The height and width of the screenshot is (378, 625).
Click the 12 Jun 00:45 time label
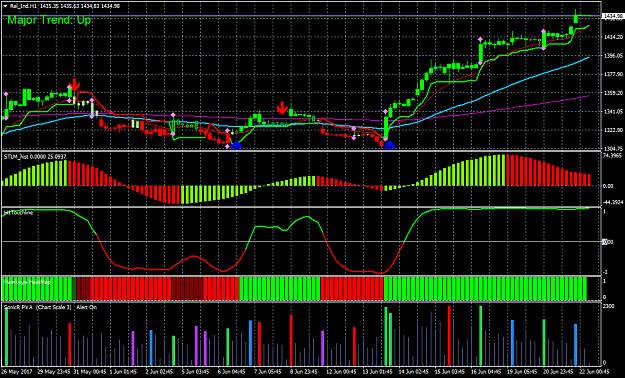pos(342,372)
